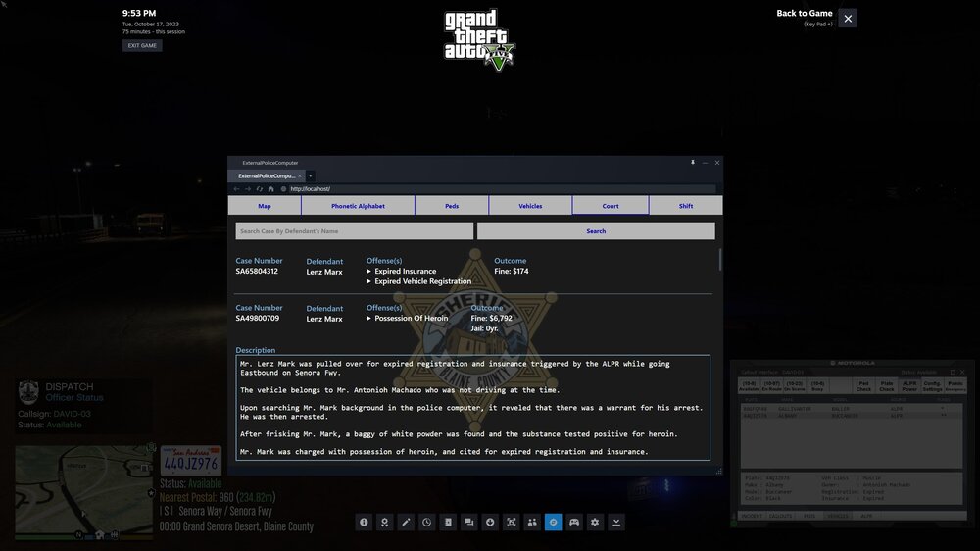The height and width of the screenshot is (551, 980).
Task: Switch to the PEDS tab in Motorola panel
Action: (x=809, y=516)
